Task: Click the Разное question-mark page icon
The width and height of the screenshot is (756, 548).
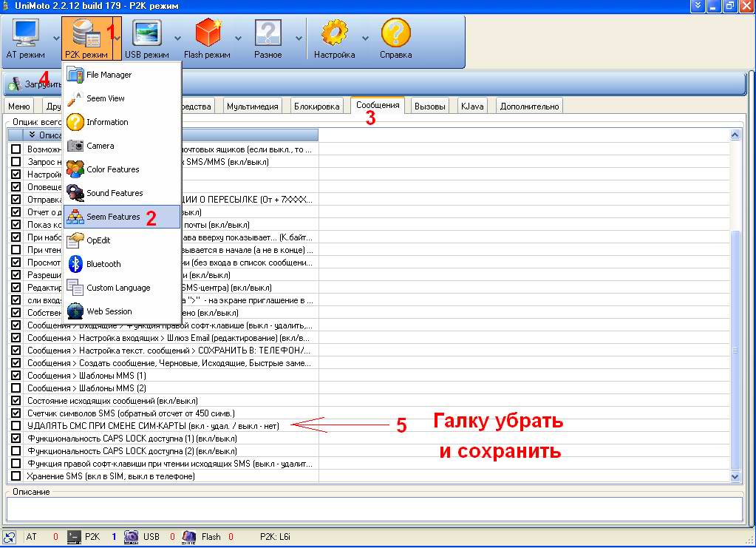Action: (268, 33)
